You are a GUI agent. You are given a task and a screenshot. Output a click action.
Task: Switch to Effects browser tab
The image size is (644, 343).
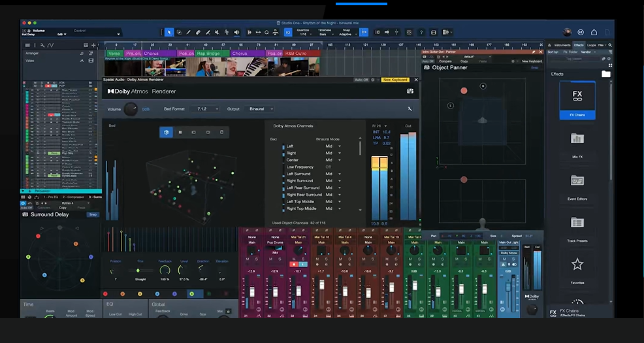(579, 45)
